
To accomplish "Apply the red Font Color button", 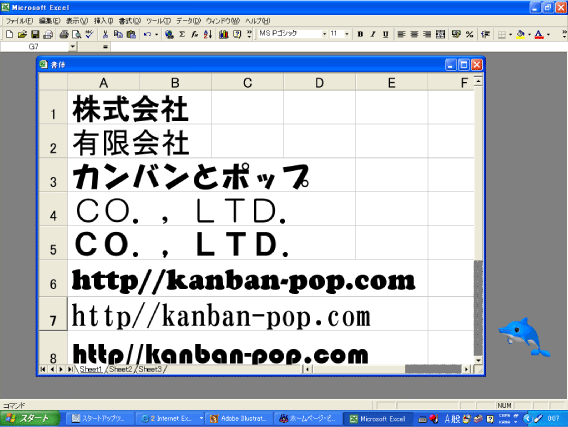I will 539,35.
